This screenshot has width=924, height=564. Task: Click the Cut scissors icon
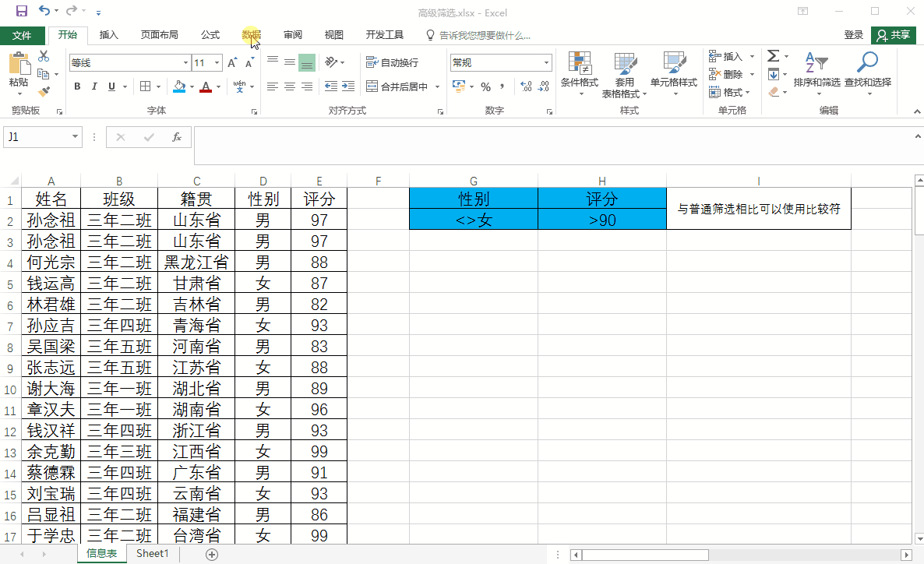[x=44, y=56]
